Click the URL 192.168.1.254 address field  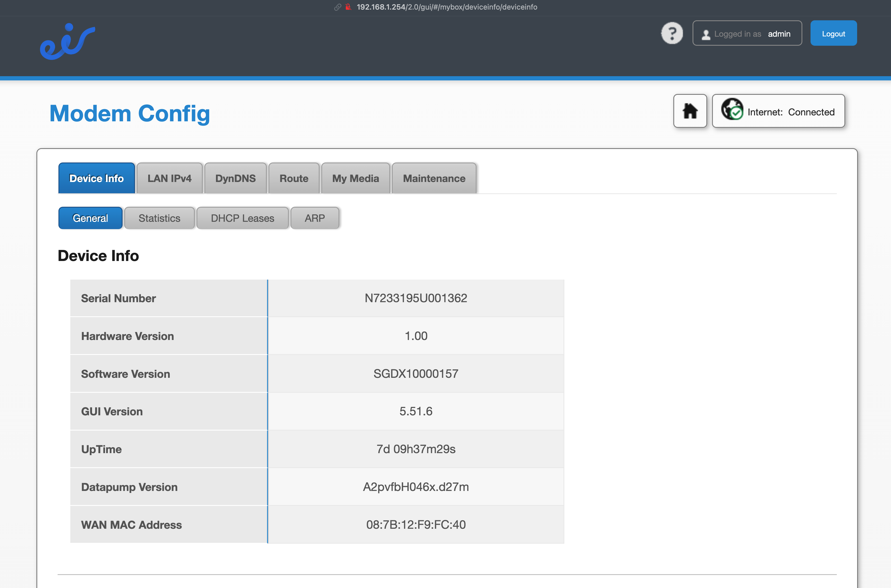pyautogui.click(x=447, y=7)
